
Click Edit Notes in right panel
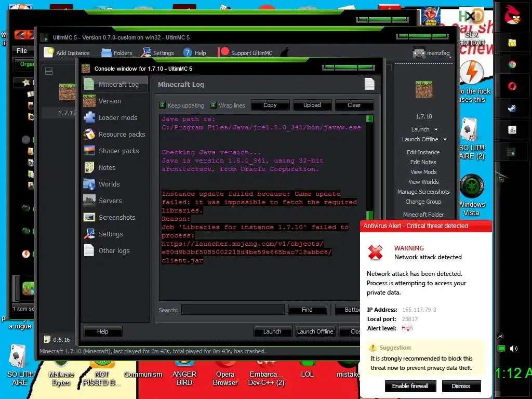(x=423, y=162)
